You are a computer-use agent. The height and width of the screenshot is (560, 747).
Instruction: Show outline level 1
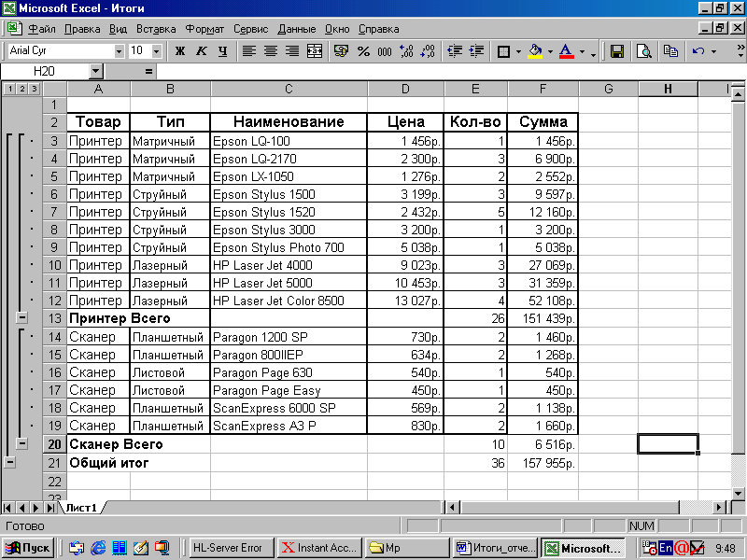(x=10, y=89)
